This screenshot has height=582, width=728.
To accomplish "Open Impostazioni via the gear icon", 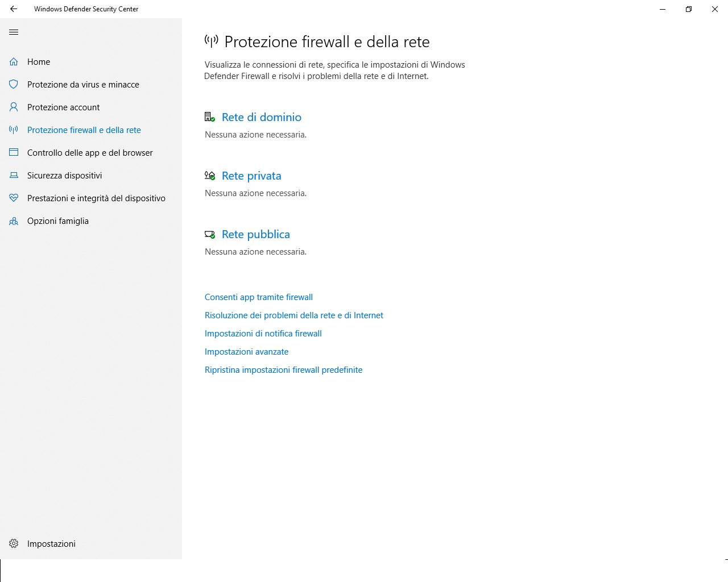I will click(x=14, y=543).
